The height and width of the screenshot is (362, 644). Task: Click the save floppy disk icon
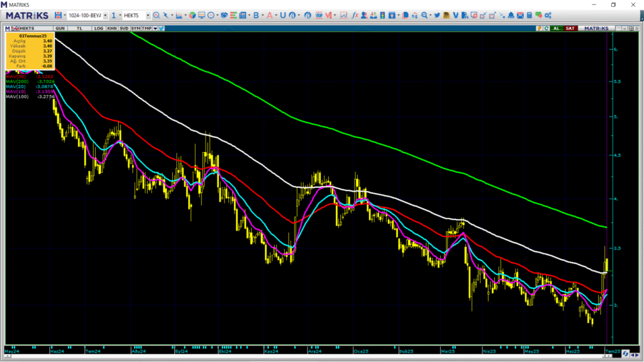point(58,15)
